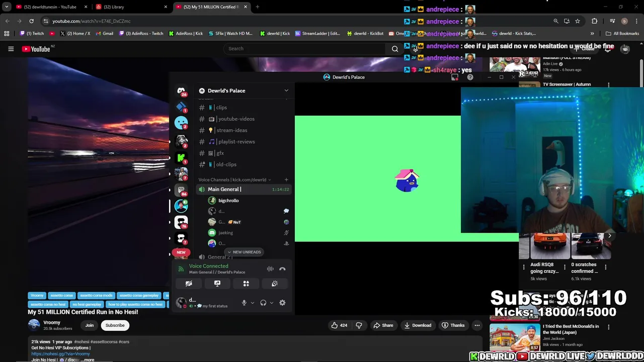Deafen Discord headphones

click(x=263, y=303)
